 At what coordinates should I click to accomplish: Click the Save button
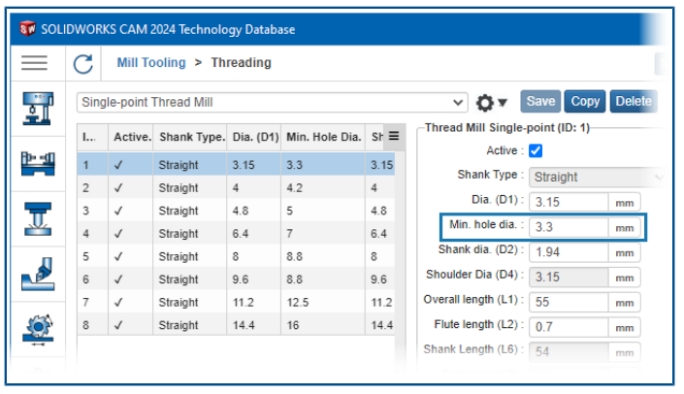[x=540, y=101]
